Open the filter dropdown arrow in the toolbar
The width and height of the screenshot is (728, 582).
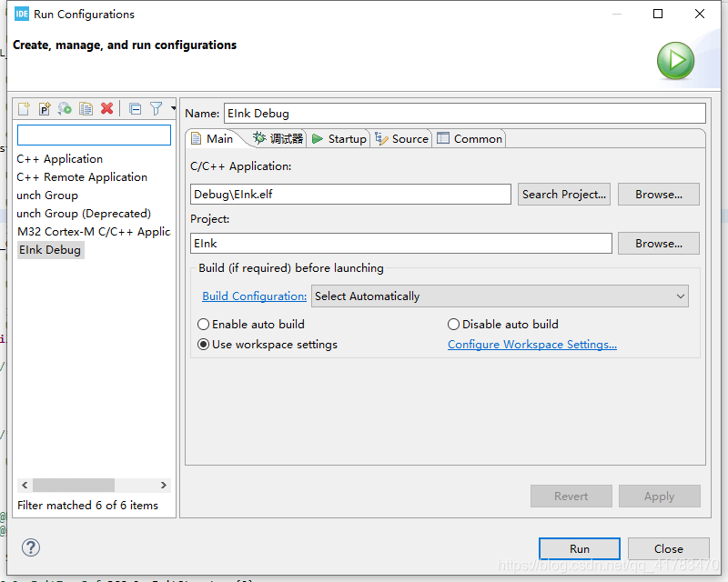coord(173,108)
